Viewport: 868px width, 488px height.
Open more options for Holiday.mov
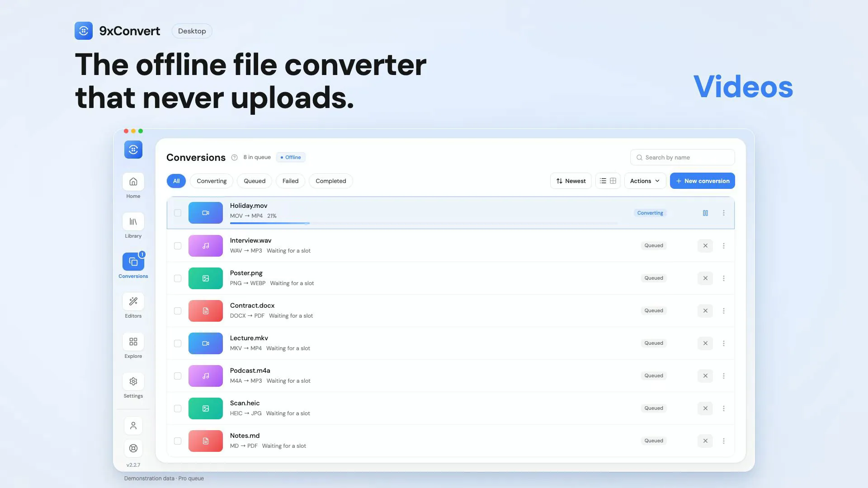click(x=724, y=213)
